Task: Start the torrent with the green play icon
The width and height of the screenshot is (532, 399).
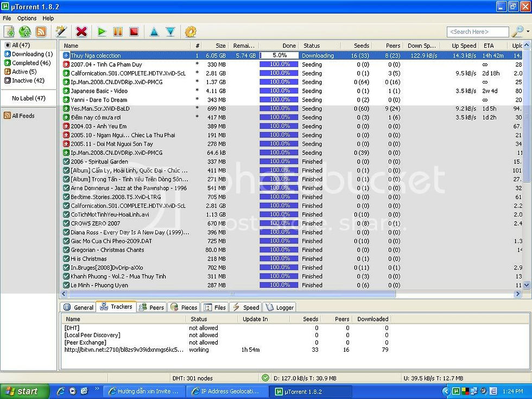Action: [x=102, y=31]
